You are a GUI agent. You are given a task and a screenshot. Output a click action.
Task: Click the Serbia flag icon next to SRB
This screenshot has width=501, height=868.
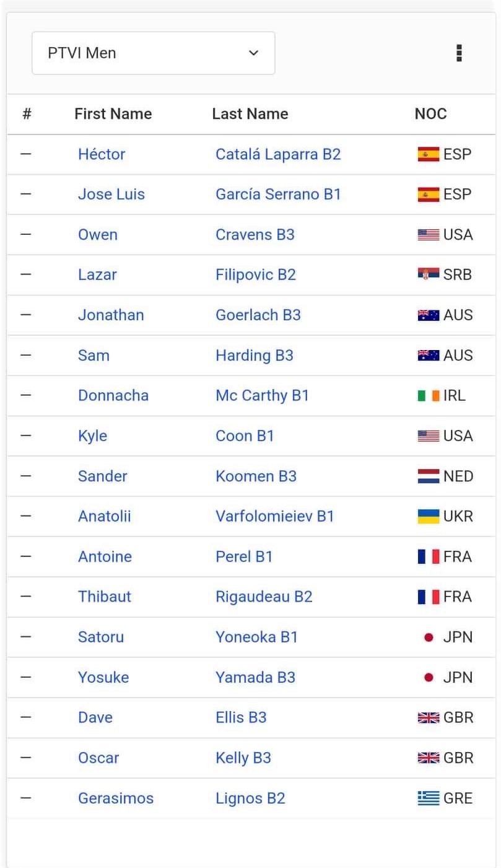(429, 274)
